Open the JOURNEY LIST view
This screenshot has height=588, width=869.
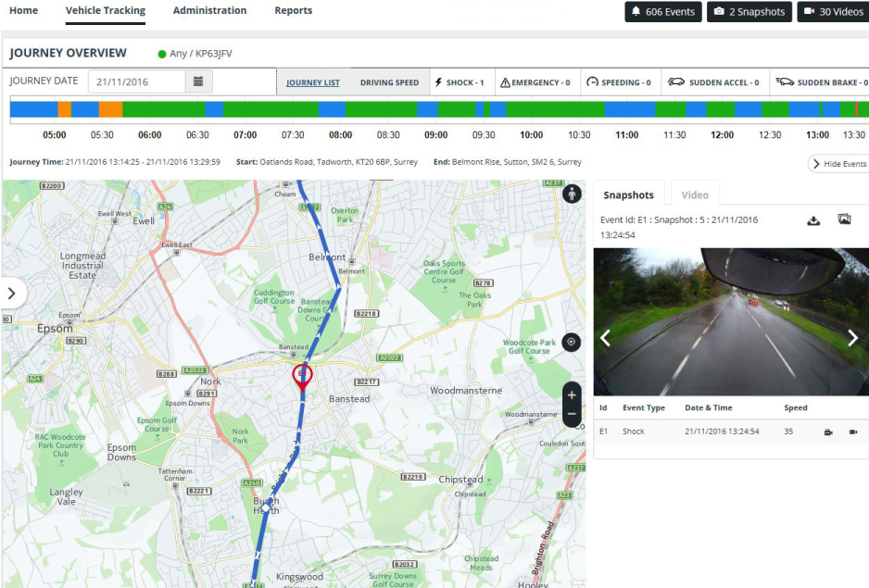(x=313, y=81)
